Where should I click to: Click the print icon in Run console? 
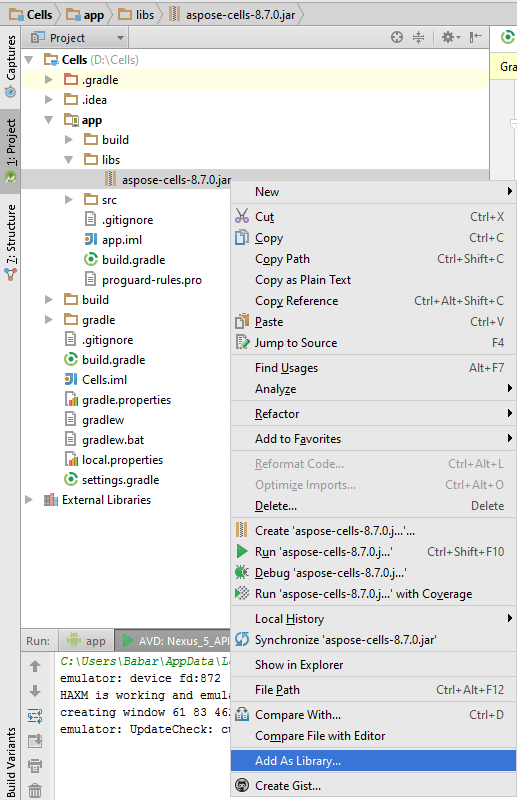[x=35, y=765]
